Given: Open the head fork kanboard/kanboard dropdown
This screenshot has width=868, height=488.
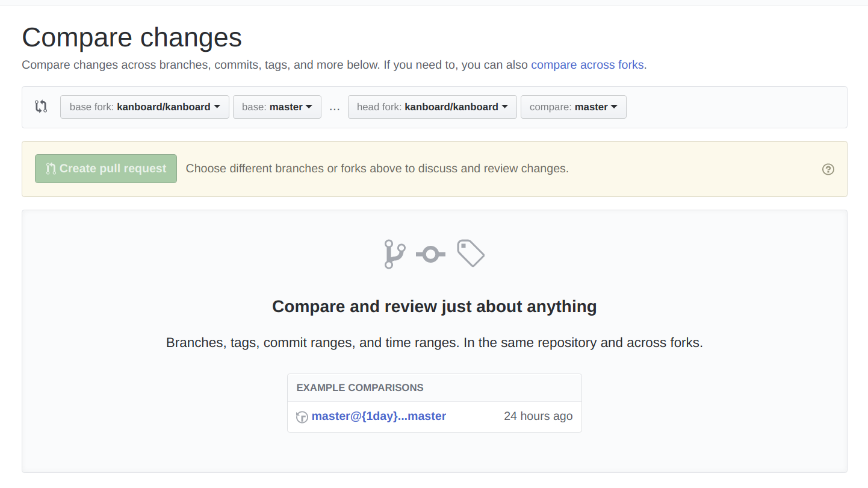Looking at the screenshot, I should tap(432, 107).
